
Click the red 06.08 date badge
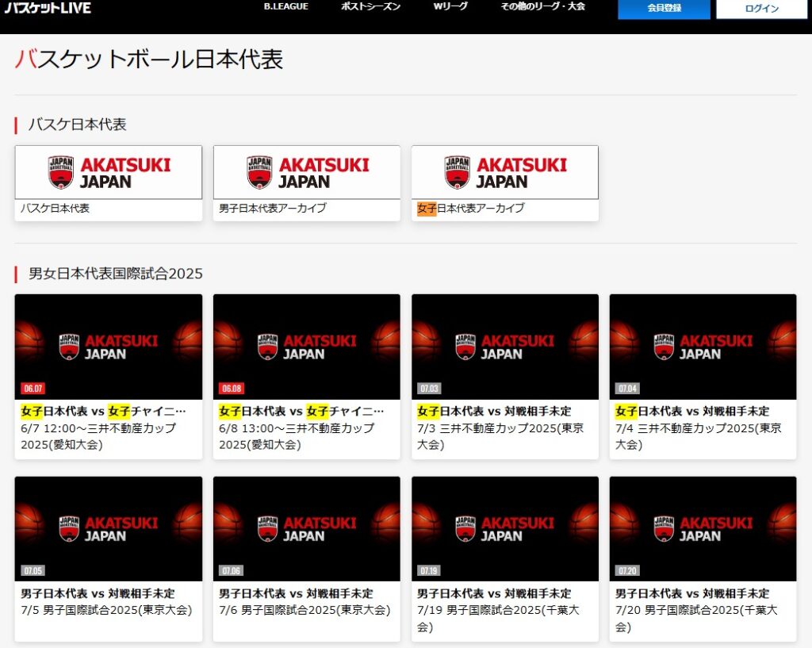[x=232, y=389]
